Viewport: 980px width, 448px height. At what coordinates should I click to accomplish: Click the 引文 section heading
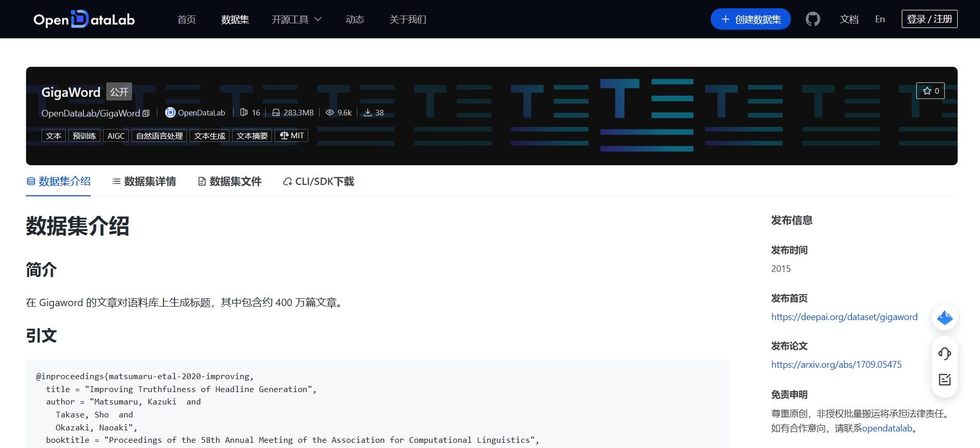(x=41, y=336)
